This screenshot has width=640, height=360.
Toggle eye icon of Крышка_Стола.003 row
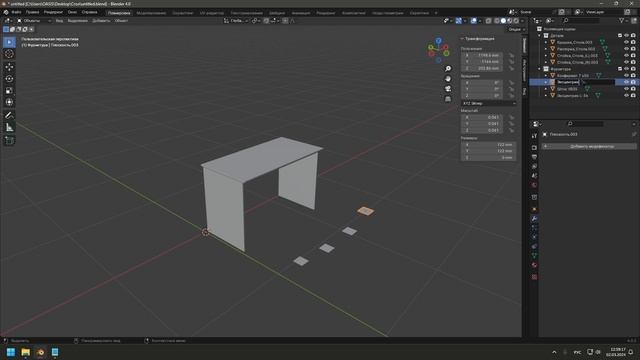[x=627, y=42]
